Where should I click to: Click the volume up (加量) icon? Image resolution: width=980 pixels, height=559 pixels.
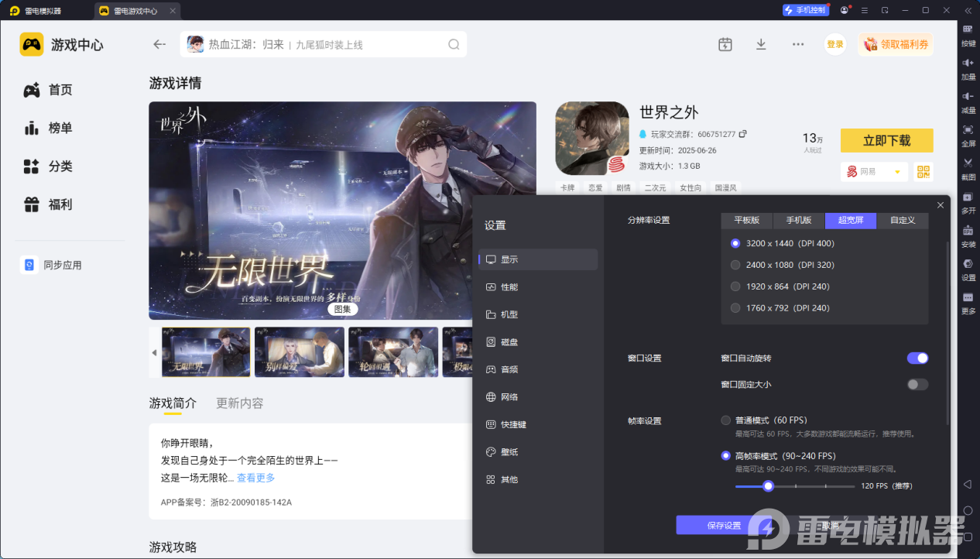pos(968,63)
